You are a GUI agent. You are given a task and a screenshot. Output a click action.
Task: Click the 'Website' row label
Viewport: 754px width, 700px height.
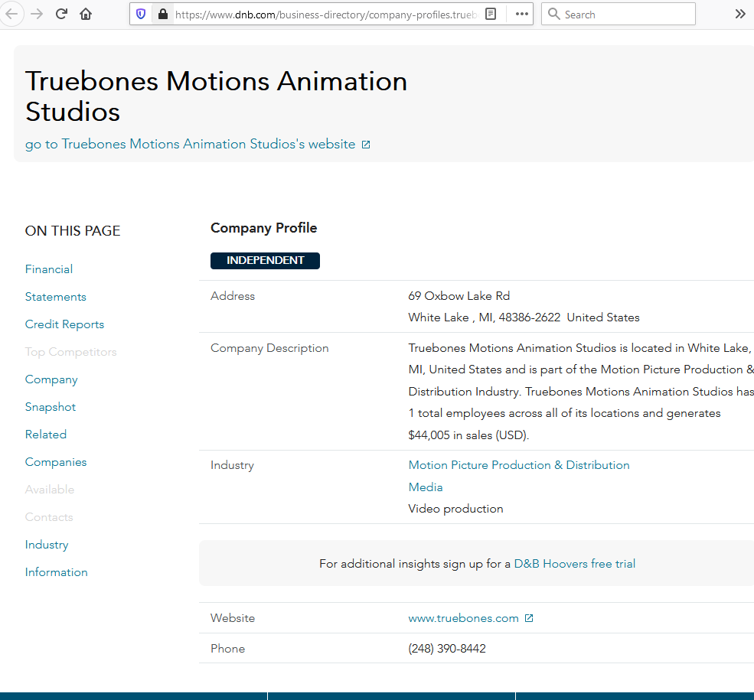pos(233,618)
